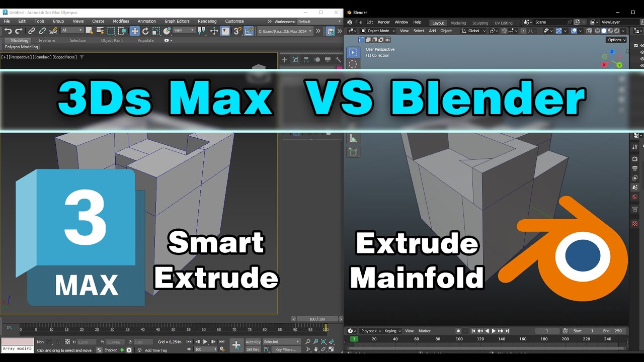
Task: Open the Modifiers menu in 3ds Max
Action: [x=121, y=21]
